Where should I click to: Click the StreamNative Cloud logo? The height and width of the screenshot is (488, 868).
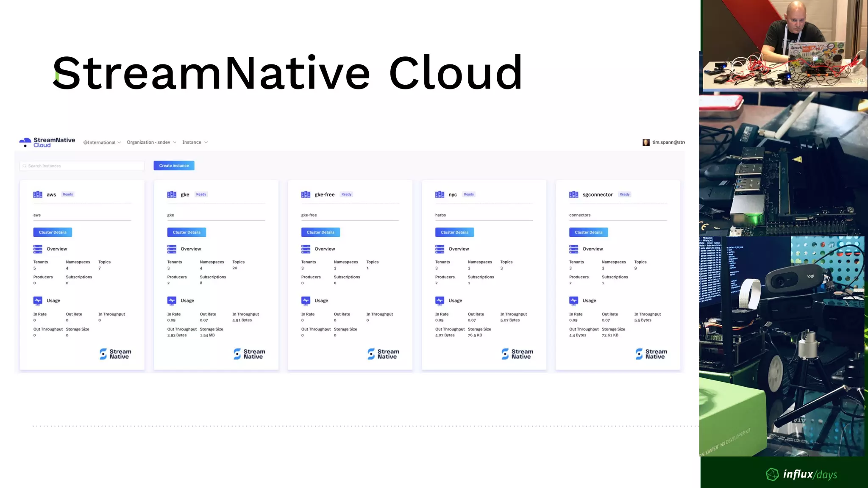47,142
